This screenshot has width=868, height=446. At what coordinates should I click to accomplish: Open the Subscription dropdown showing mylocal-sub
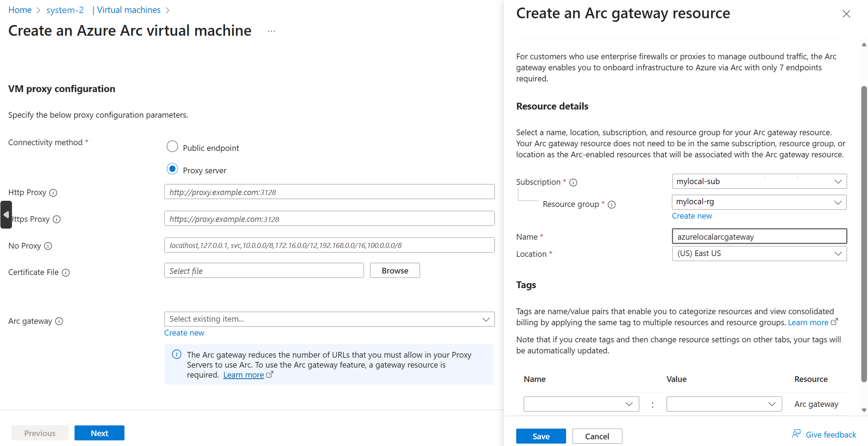point(759,181)
